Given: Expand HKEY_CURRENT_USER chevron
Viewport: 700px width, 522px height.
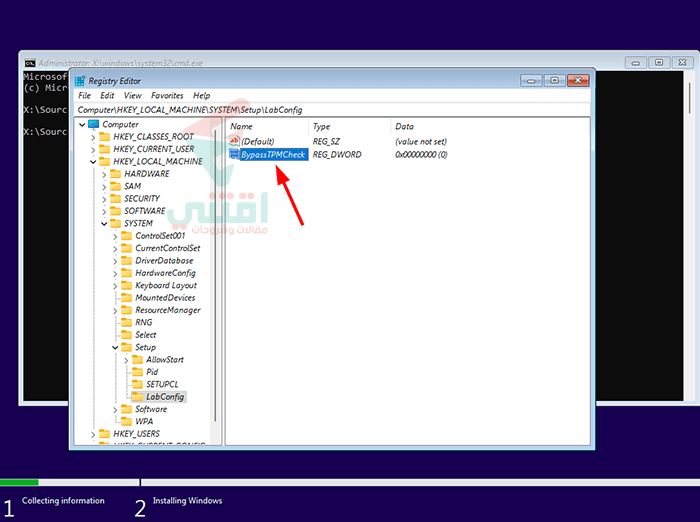Looking at the screenshot, I should (x=93, y=150).
